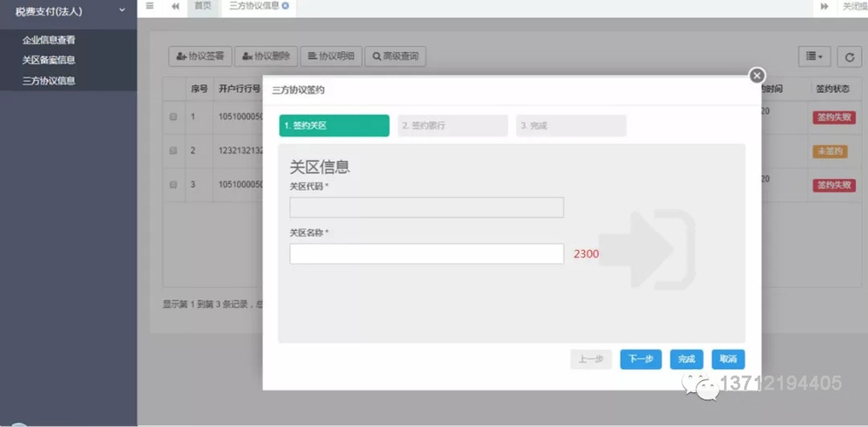
Task: Select 三方协议信息 in the sidebar
Action: tap(49, 81)
